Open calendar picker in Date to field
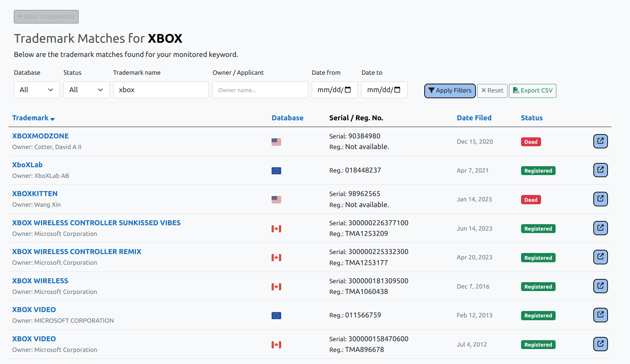Image resolution: width=630 pixels, height=364 pixels. pos(398,90)
